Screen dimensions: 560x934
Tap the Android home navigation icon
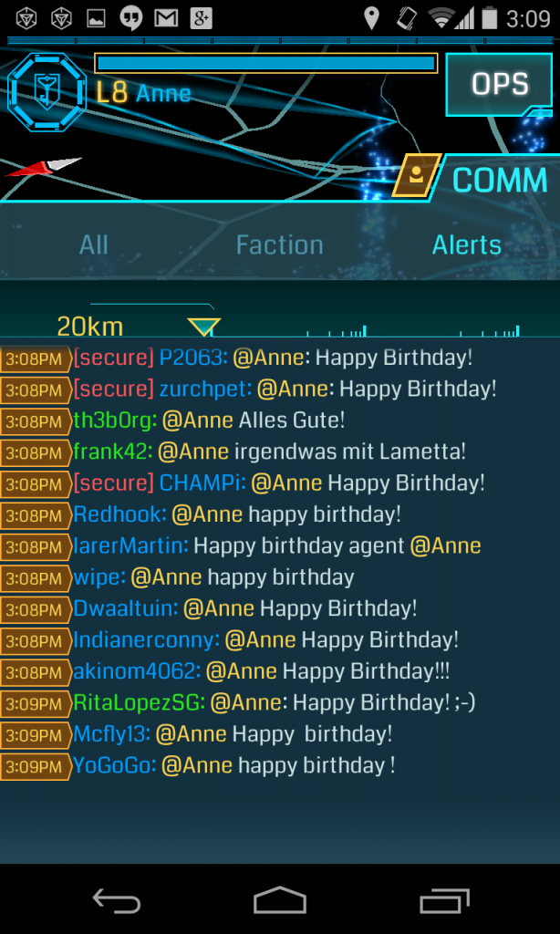(279, 899)
